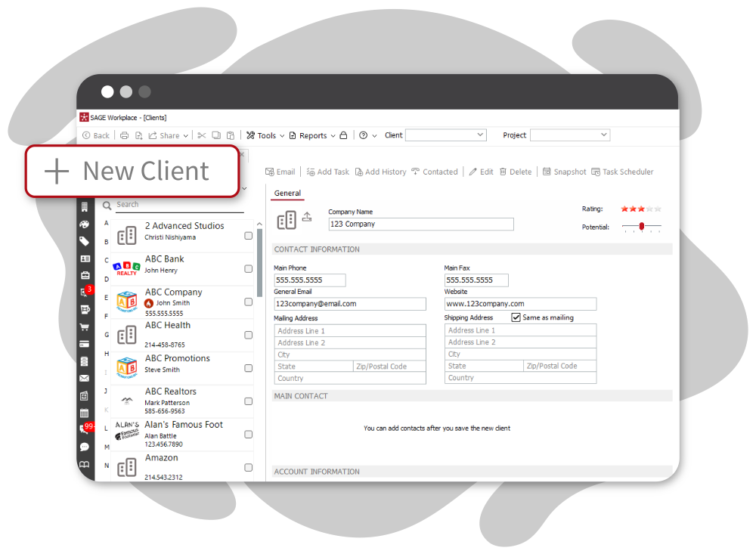Open the credit card sidebar icon
The height and width of the screenshot is (554, 756).
(84, 344)
